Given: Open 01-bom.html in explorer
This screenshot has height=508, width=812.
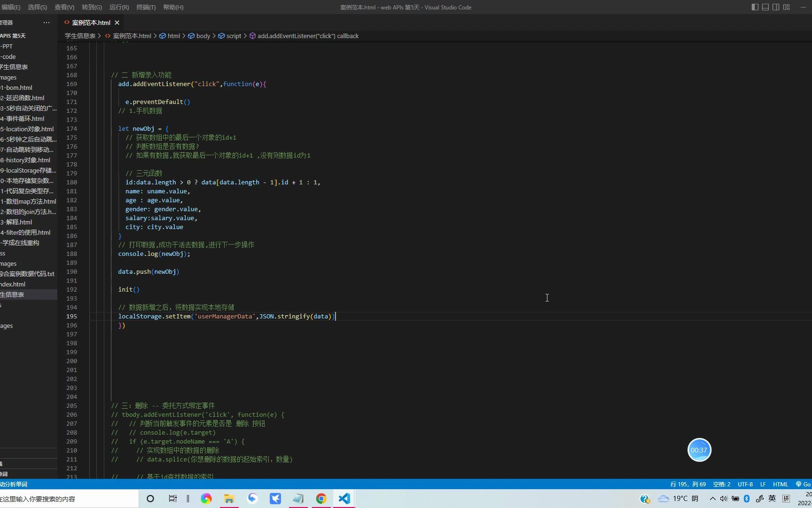Looking at the screenshot, I should coord(16,87).
